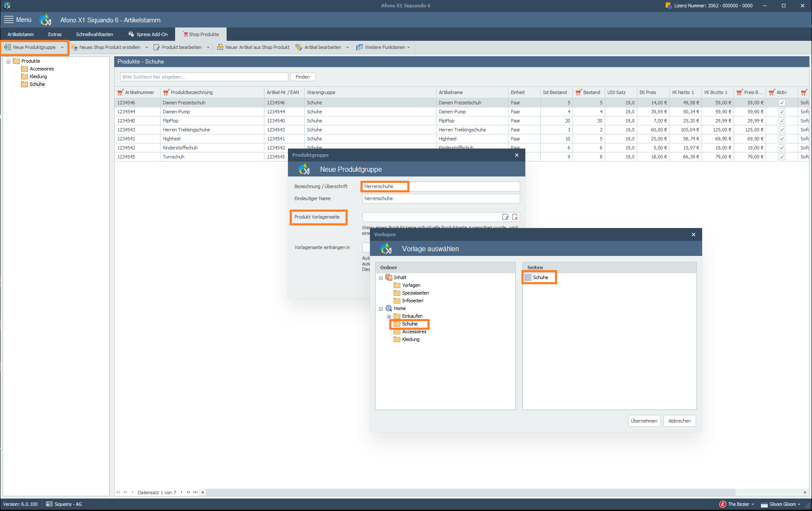812x511 pixels.
Task: Collapse the Produkte tree root node
Action: click(8, 61)
